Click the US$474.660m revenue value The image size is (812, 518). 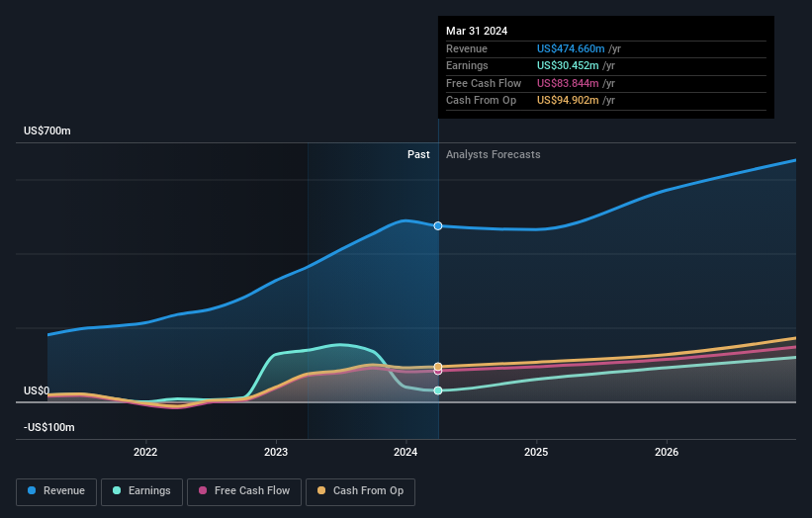tap(571, 48)
